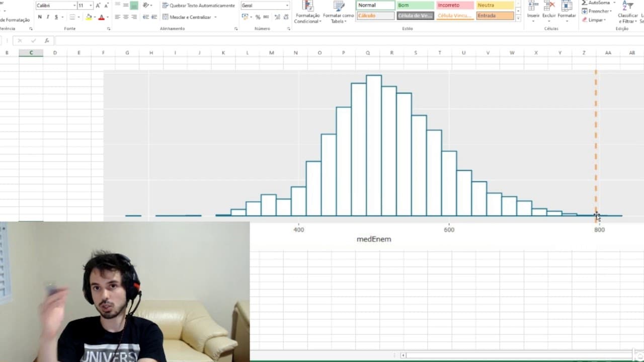Open the Mesclar e Centralizar dropdown arrow
644x362 pixels.
[x=215, y=17]
